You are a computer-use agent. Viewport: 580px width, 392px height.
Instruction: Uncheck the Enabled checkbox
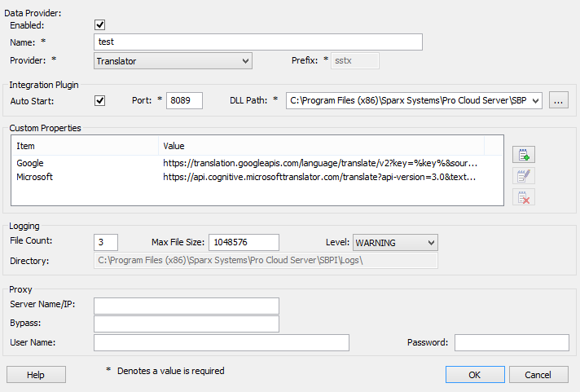(x=100, y=25)
